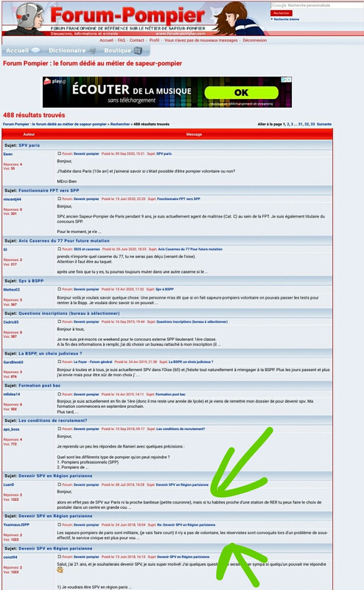View author Cedric85's profile
Screen dimensions: 364x590
pyautogui.click(x=11, y=322)
